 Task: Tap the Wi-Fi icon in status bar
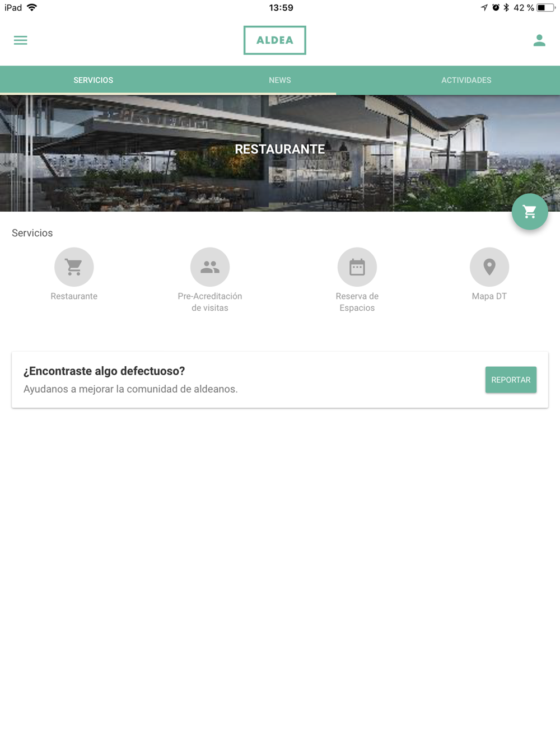pos(32,7)
